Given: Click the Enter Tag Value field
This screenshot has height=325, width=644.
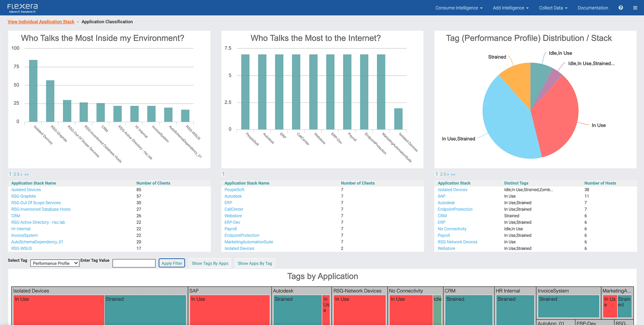Looking at the screenshot, I should (x=134, y=263).
